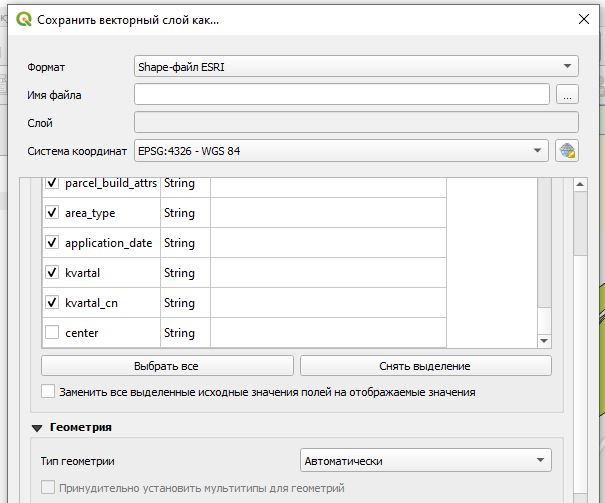Select the kvartal_cn field name
Viewport: 605px width, 503px height.
point(91,303)
